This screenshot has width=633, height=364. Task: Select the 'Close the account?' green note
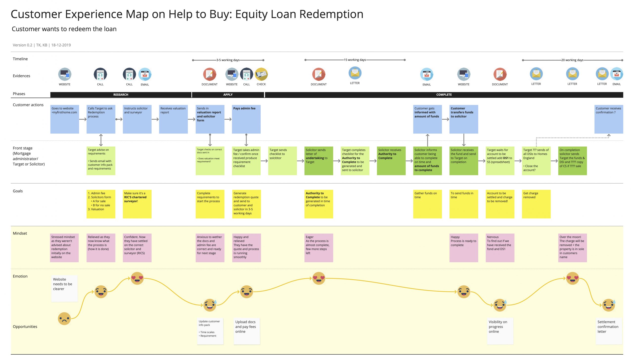pos(536,161)
